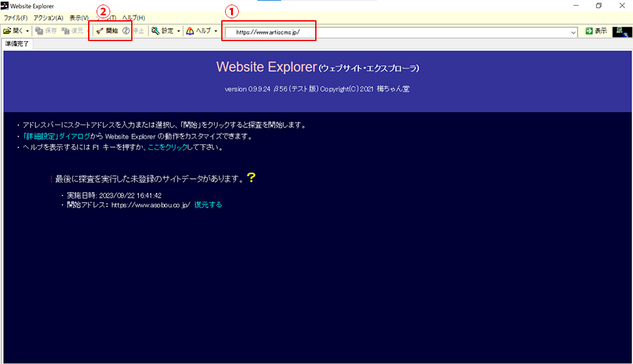This screenshot has height=364, width=633.
Task: Click the animated logo icon beside the 表示 button
Action: point(622,32)
